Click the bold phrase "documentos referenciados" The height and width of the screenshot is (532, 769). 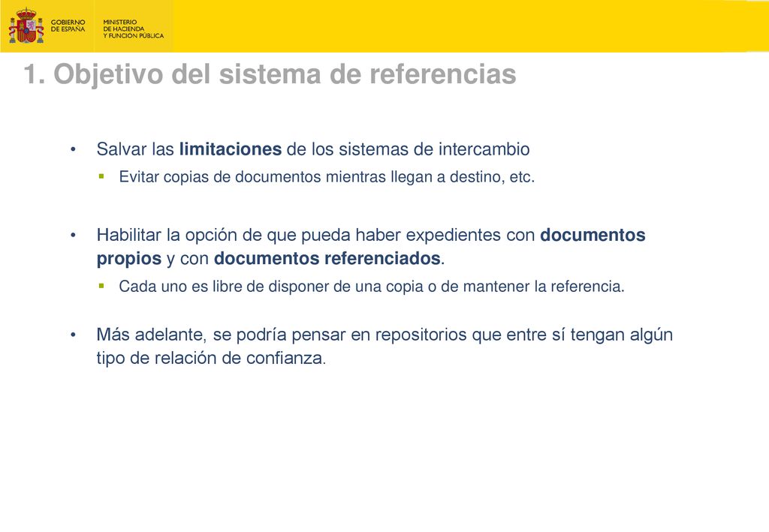pyautogui.click(x=327, y=258)
